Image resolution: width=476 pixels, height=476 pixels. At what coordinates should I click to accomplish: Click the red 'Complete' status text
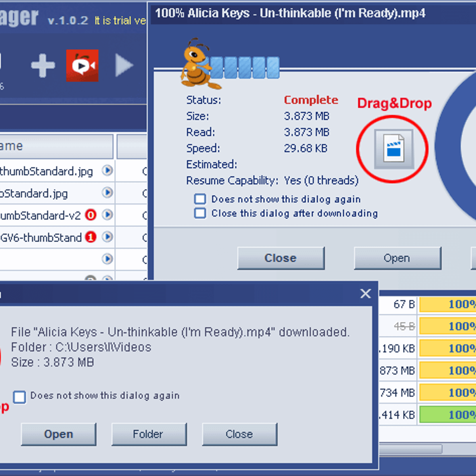click(x=311, y=100)
